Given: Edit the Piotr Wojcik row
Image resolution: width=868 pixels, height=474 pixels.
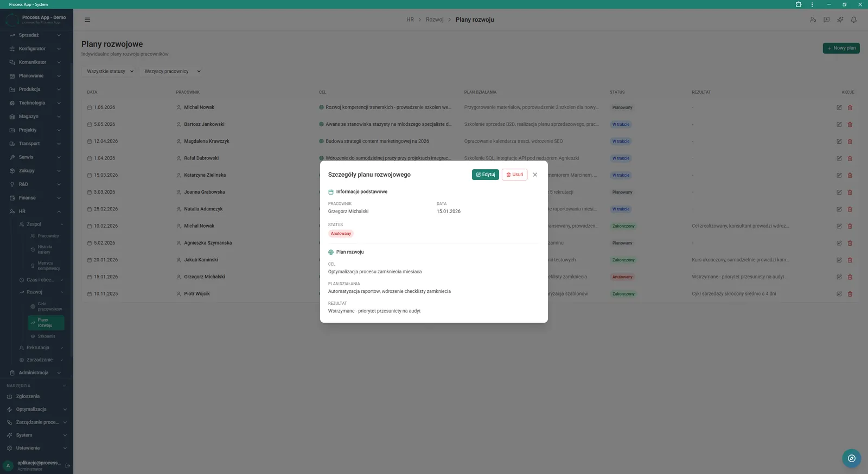Looking at the screenshot, I should (x=839, y=294).
